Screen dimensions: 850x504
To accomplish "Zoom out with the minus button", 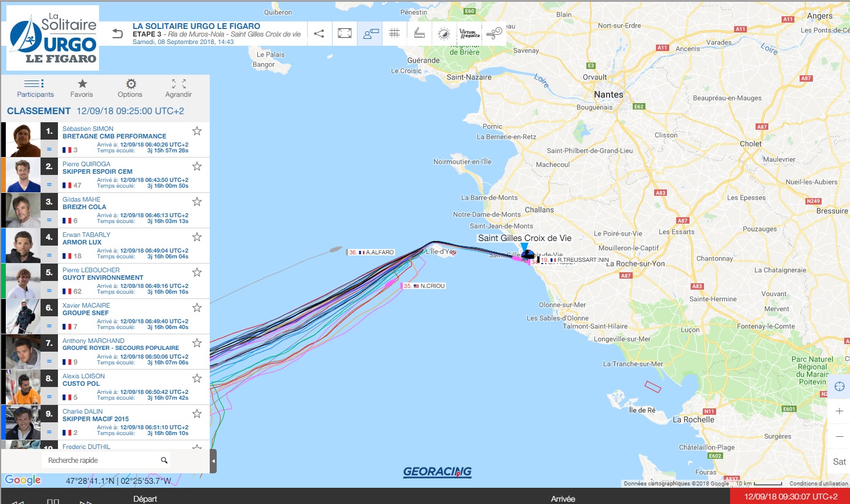I will (x=840, y=436).
